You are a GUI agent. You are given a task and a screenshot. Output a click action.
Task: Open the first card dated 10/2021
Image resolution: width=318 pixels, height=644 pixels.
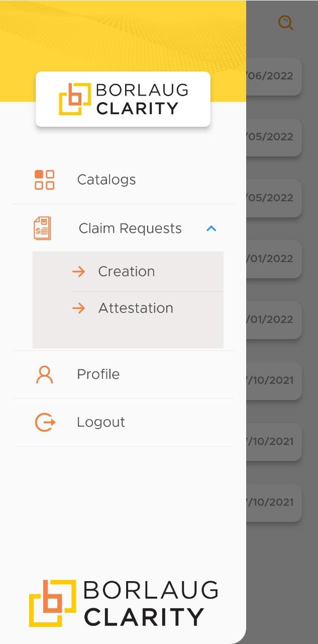(x=274, y=381)
